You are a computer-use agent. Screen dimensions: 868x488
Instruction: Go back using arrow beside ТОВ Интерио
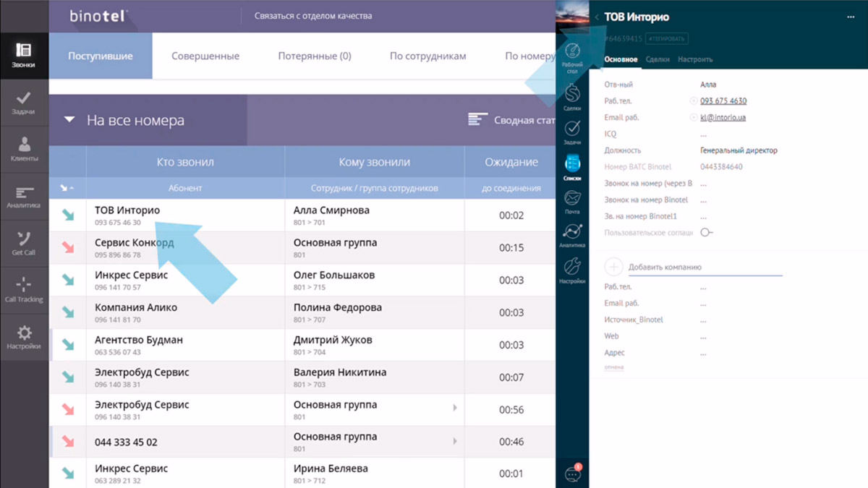click(597, 17)
